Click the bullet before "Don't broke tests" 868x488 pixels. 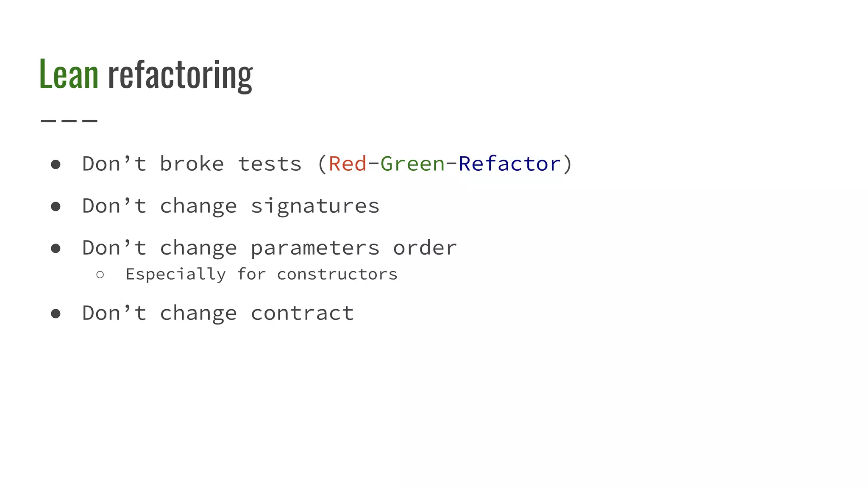[x=56, y=164]
